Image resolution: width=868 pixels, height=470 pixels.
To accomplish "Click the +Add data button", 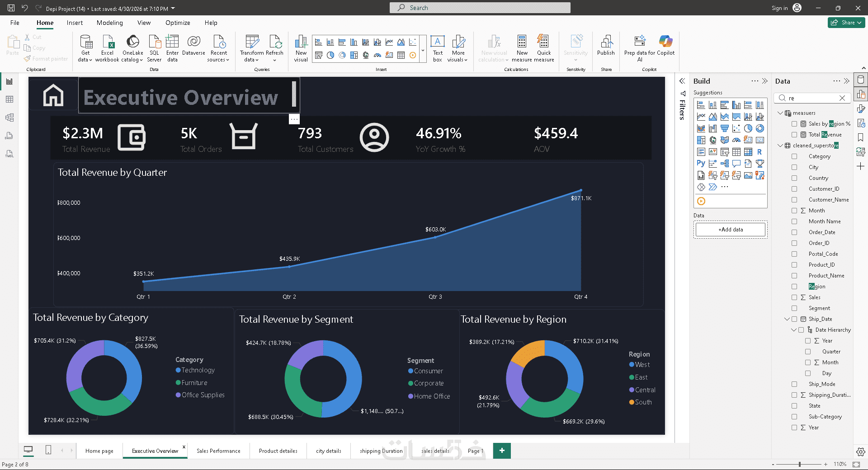I will [731, 230].
